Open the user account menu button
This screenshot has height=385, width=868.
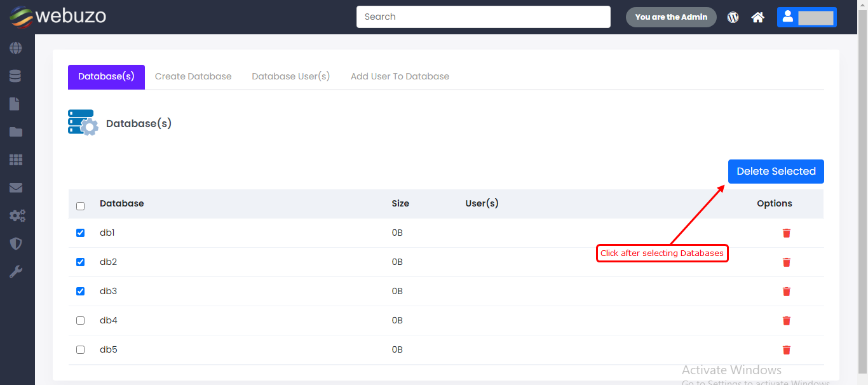(x=806, y=17)
